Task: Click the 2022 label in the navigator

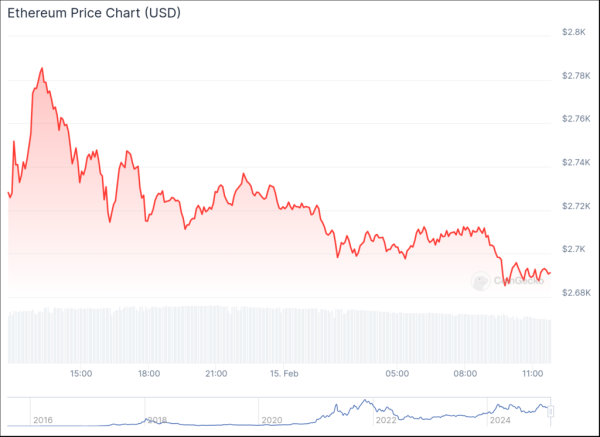Action: [x=386, y=420]
